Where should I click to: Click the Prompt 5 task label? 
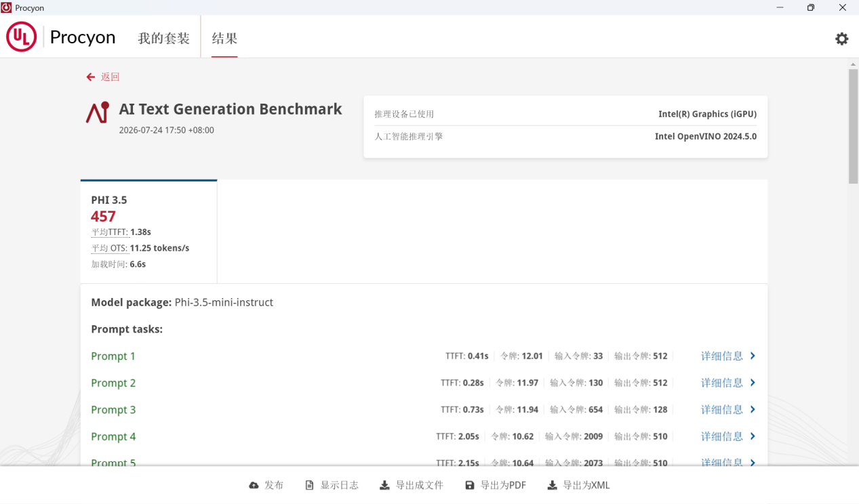113,463
